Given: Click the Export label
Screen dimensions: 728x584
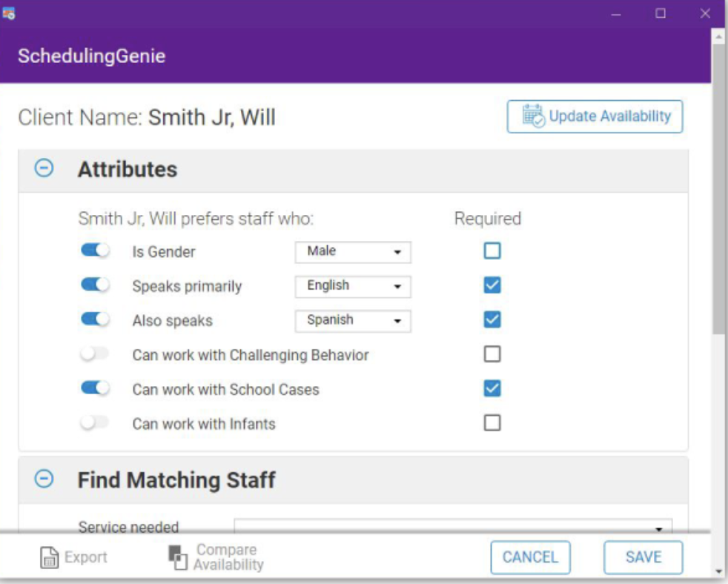Looking at the screenshot, I should click(x=86, y=557).
